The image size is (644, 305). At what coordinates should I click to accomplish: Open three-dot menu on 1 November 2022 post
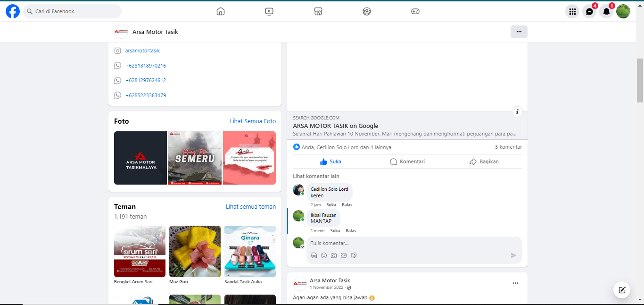(515, 283)
